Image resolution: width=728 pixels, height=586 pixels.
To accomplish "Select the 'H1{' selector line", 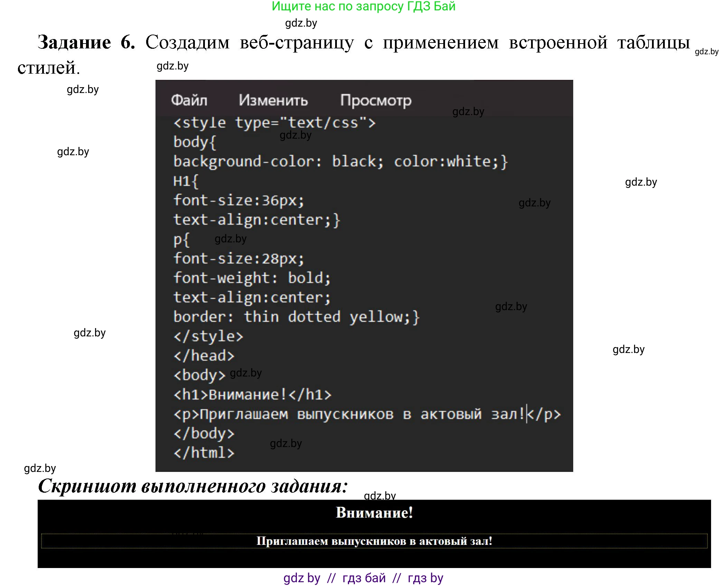I will 186,181.
